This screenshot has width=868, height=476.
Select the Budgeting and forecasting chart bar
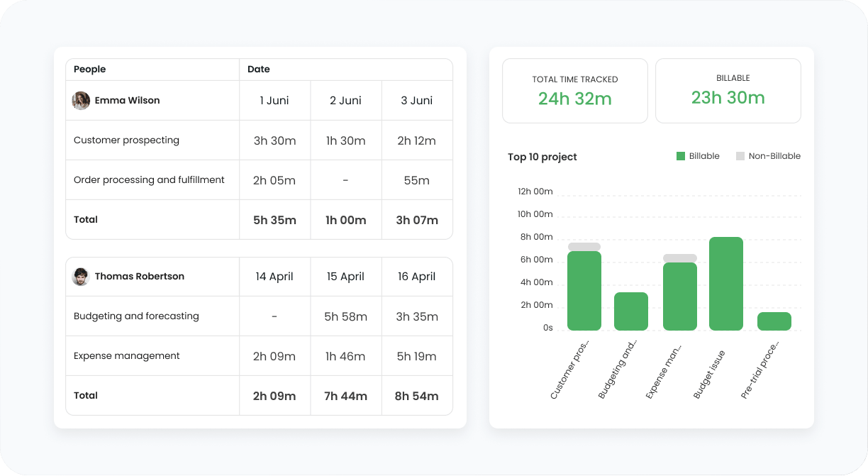point(631,311)
